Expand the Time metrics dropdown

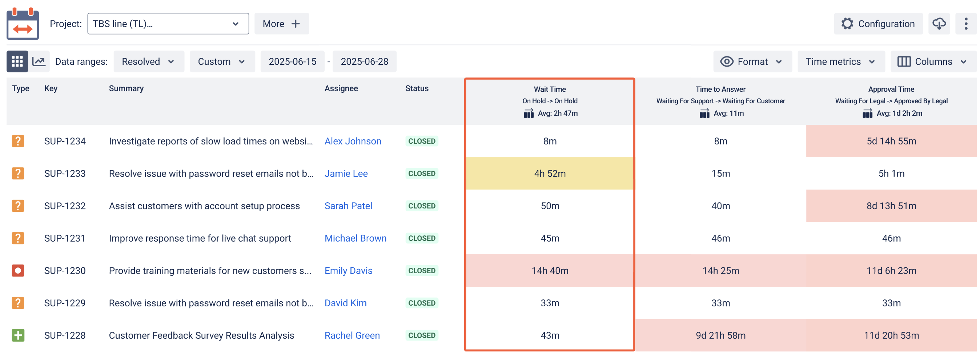tap(841, 61)
